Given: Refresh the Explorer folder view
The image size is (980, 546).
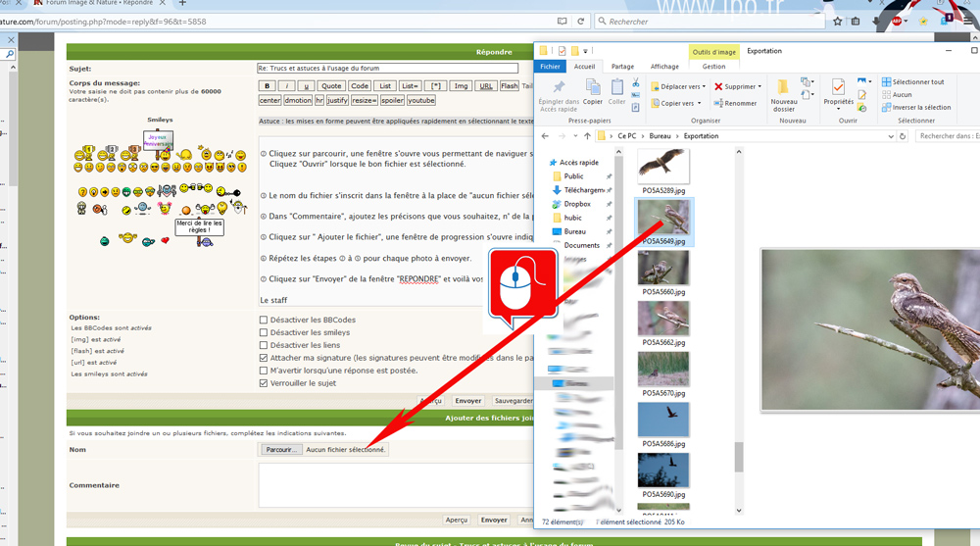Looking at the screenshot, I should (x=903, y=136).
